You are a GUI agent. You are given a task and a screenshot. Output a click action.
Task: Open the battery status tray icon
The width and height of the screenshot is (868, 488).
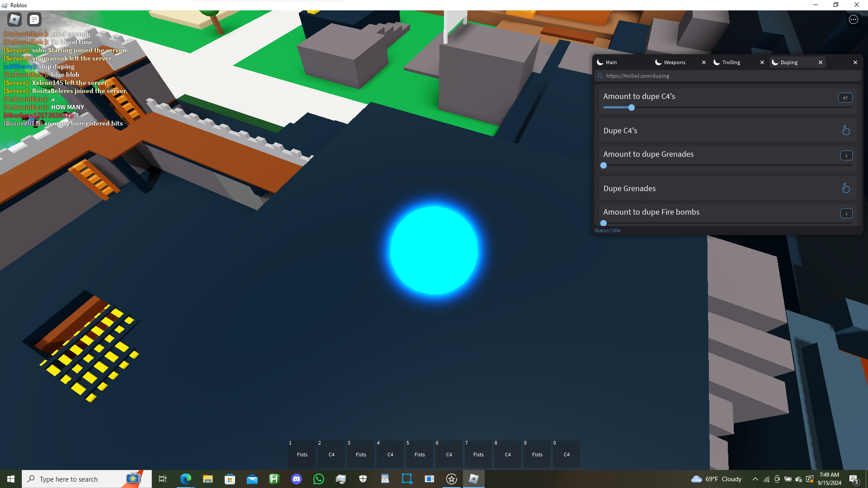[788, 479]
